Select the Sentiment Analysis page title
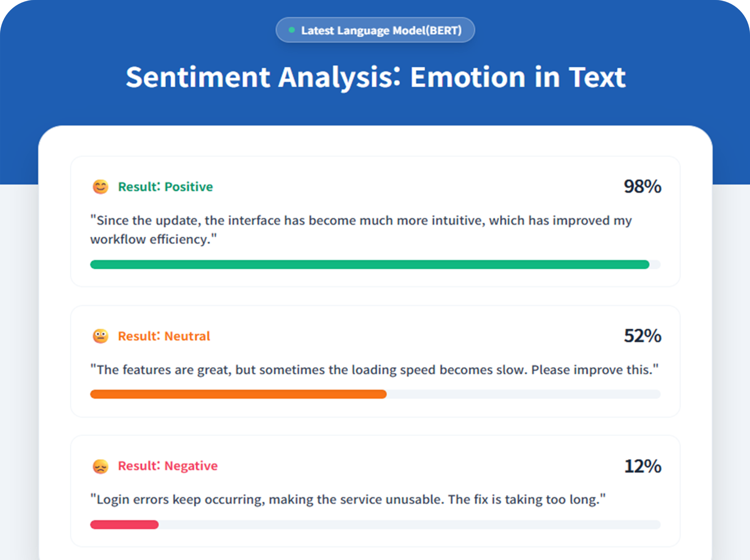Viewport: 750px width, 560px height. click(x=375, y=77)
